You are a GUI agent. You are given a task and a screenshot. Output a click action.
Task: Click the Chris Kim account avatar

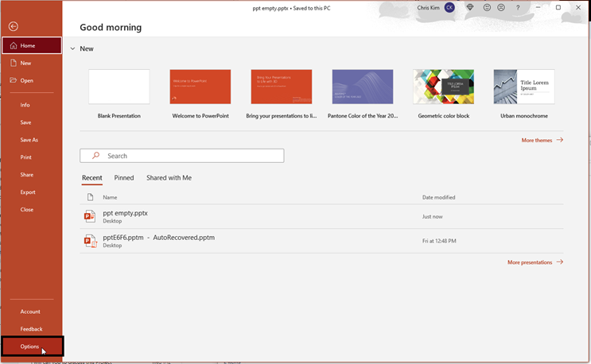(x=449, y=7)
